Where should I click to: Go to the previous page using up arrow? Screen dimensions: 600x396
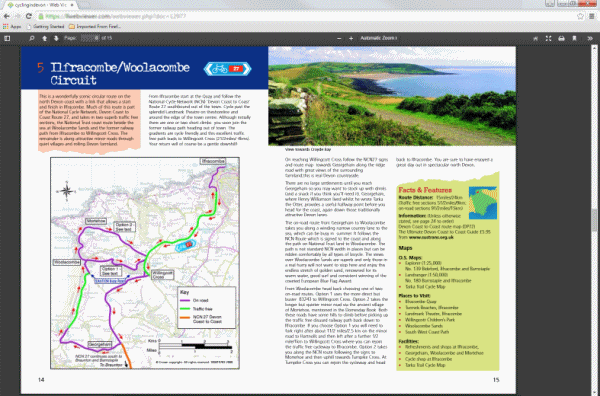coord(44,38)
